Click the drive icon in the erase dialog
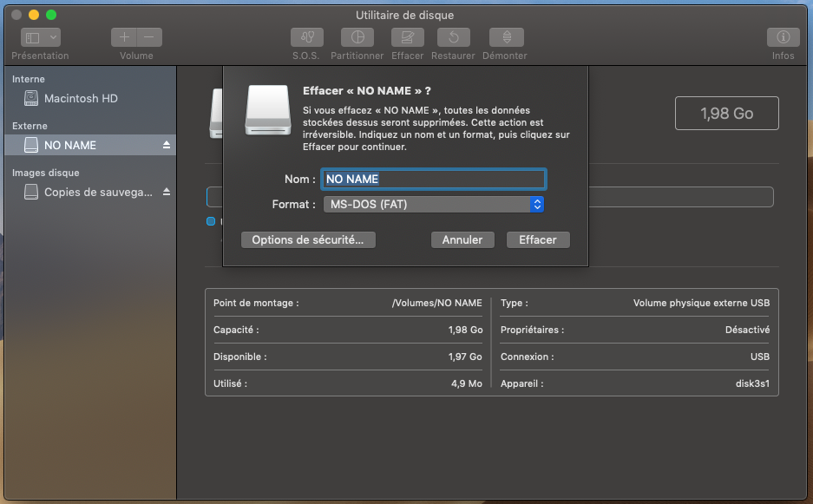Viewport: 813px width, 504px height. [267, 110]
